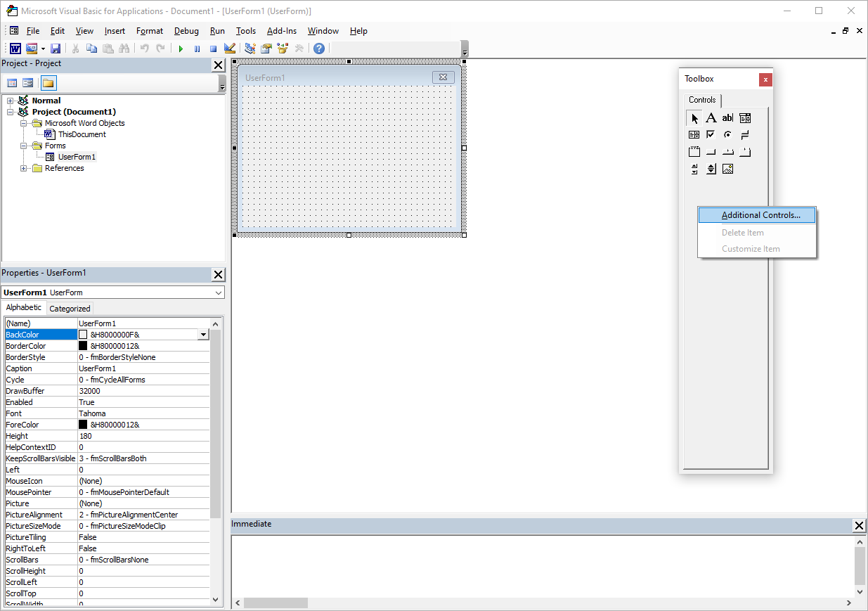868x611 pixels.
Task: Click the Font property value Tahoma
Action: tap(143, 413)
